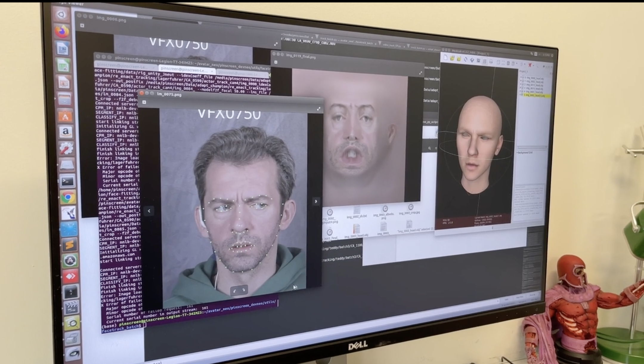Click the next image arrow in lm_0075.png viewer
The width and height of the screenshot is (644, 364).
click(316, 201)
